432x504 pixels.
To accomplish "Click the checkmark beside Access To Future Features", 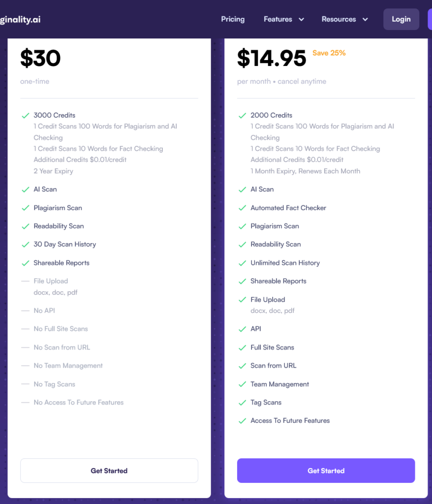I will [x=242, y=421].
